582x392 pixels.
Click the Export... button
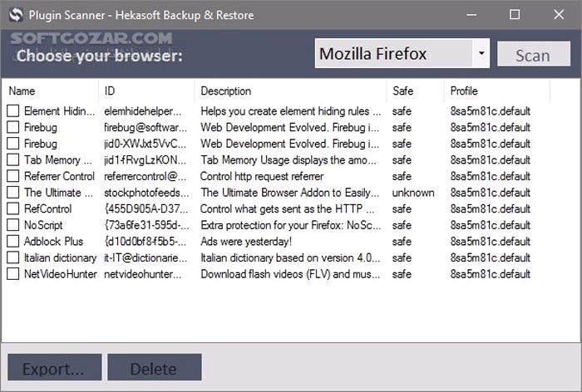tap(54, 368)
